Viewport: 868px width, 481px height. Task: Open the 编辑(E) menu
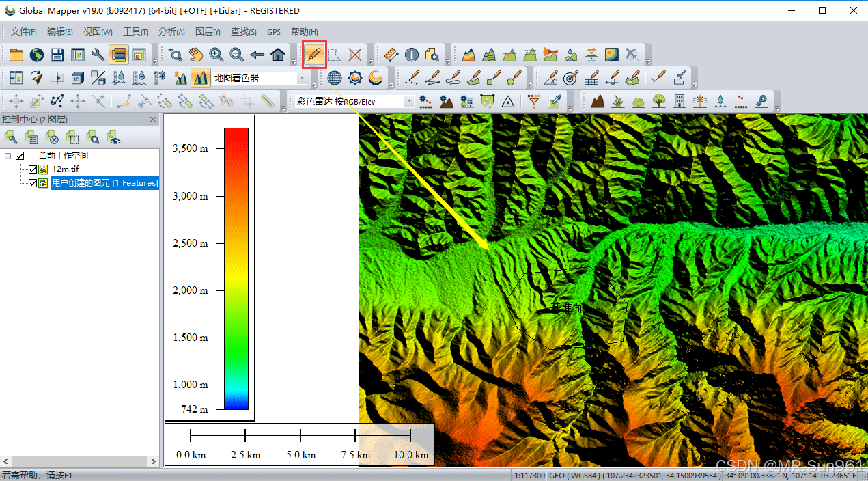pyautogui.click(x=60, y=31)
